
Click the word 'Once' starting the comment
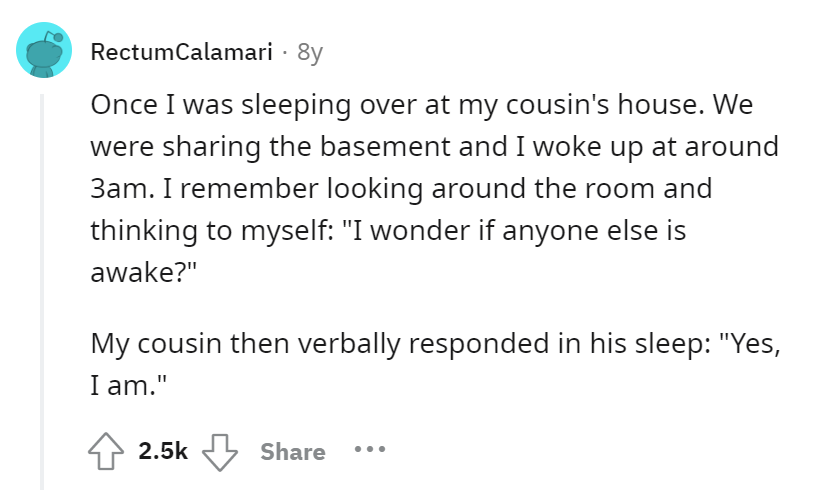(x=124, y=105)
